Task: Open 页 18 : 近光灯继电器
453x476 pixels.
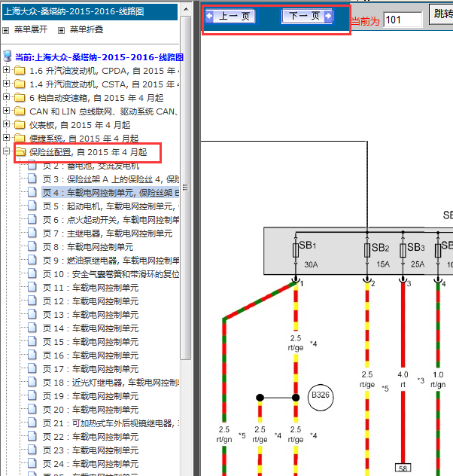Action: [111, 383]
